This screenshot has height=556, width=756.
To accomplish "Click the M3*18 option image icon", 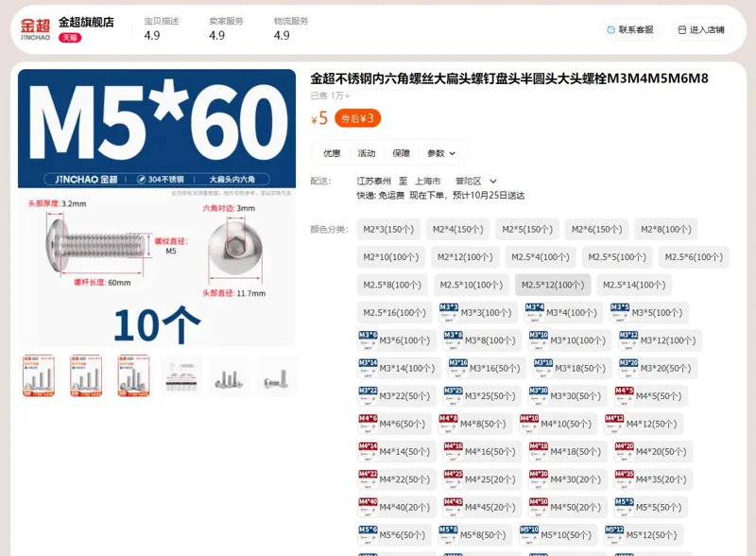I will 543,369.
